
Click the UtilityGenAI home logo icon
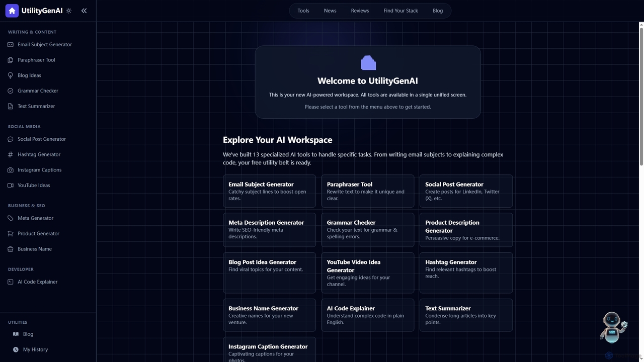(12, 11)
